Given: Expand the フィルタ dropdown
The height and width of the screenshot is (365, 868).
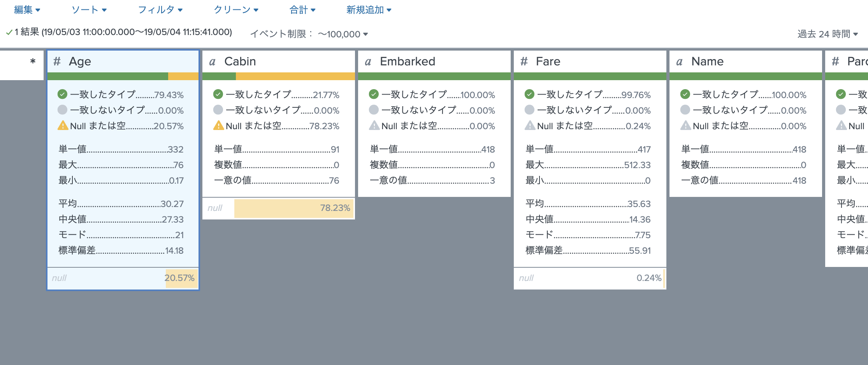Looking at the screenshot, I should pos(160,10).
